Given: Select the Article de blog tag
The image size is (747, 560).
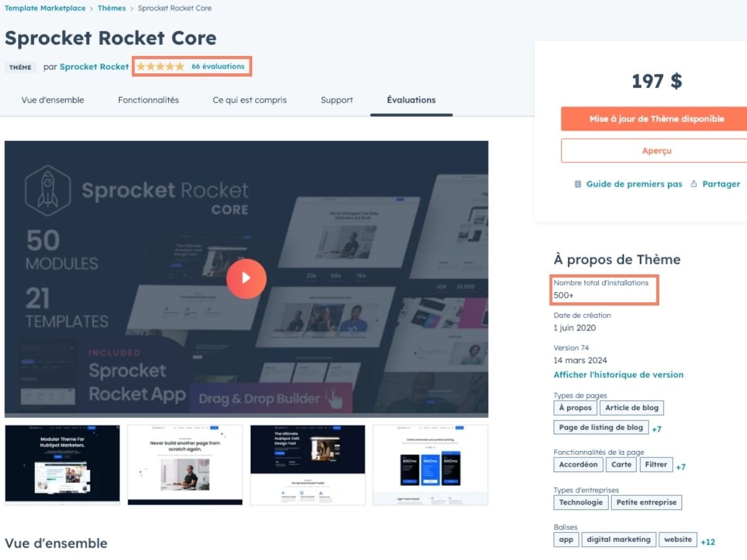Looking at the screenshot, I should pos(632,408).
